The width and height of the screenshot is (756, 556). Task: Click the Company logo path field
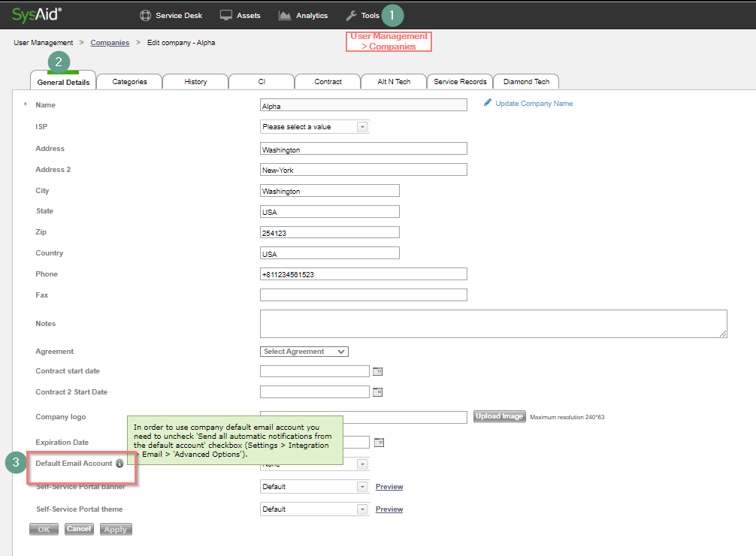(x=405, y=417)
